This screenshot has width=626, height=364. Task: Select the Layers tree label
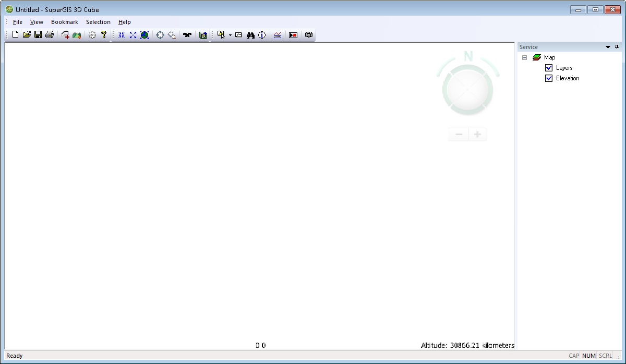[x=564, y=68]
